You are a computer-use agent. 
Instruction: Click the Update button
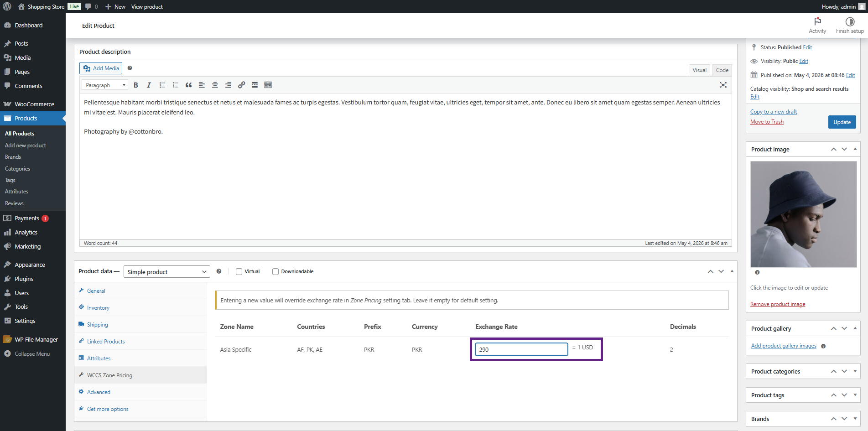point(842,122)
